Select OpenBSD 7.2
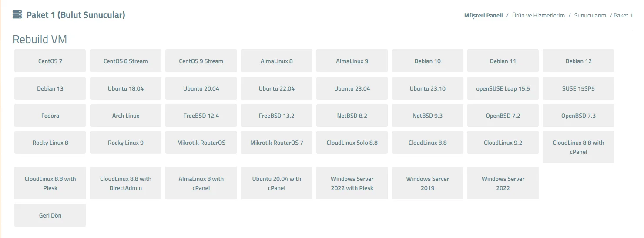 (x=503, y=116)
